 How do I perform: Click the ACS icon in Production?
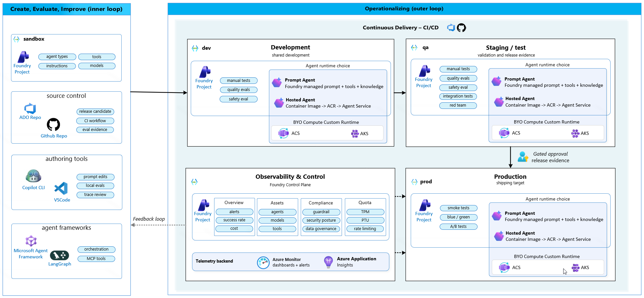pyautogui.click(x=504, y=267)
